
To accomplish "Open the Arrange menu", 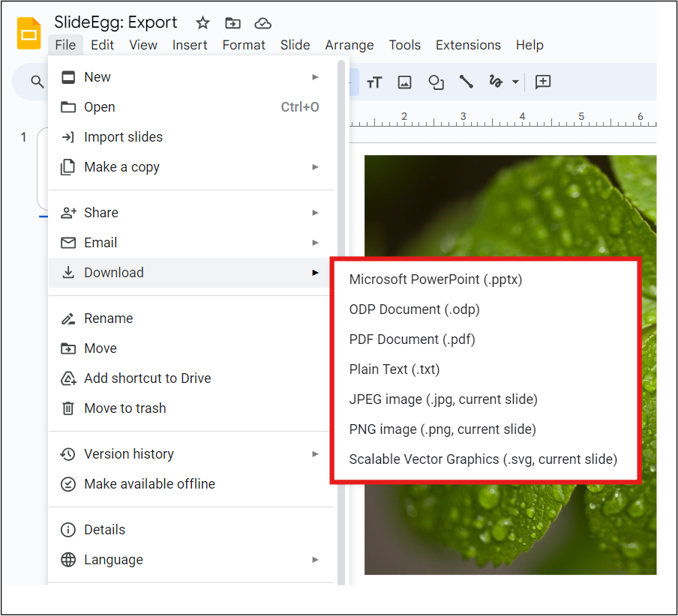I will [349, 45].
